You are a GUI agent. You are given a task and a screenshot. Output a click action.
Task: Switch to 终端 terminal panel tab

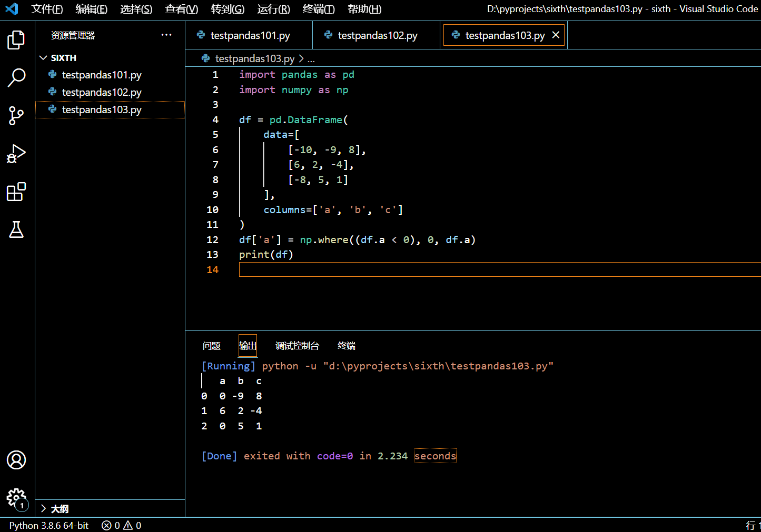tap(347, 346)
